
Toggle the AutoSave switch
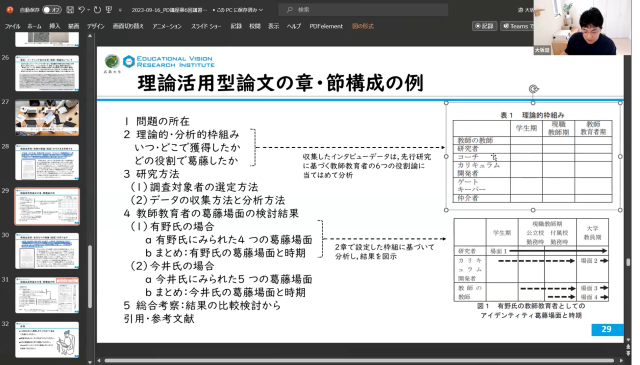(51, 9)
